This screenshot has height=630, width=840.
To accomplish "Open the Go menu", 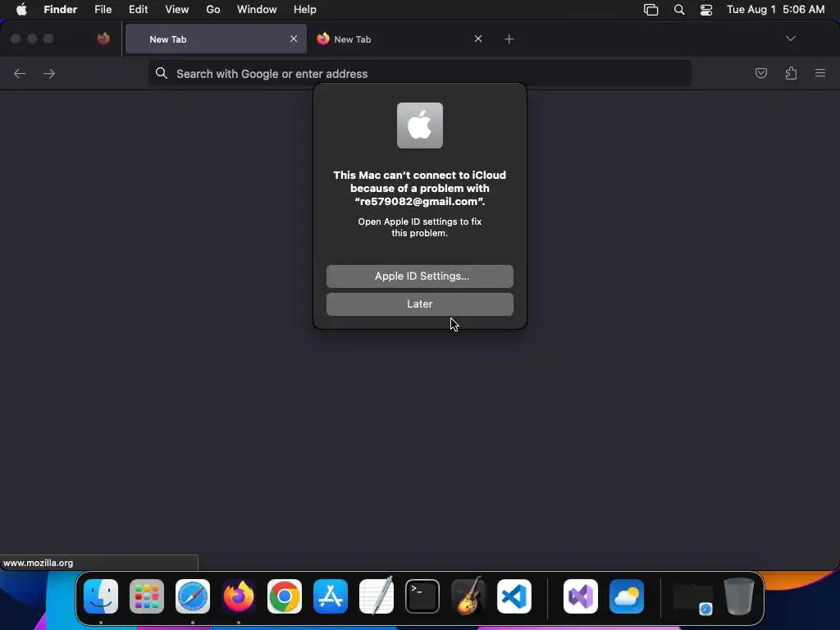I will [x=213, y=9].
